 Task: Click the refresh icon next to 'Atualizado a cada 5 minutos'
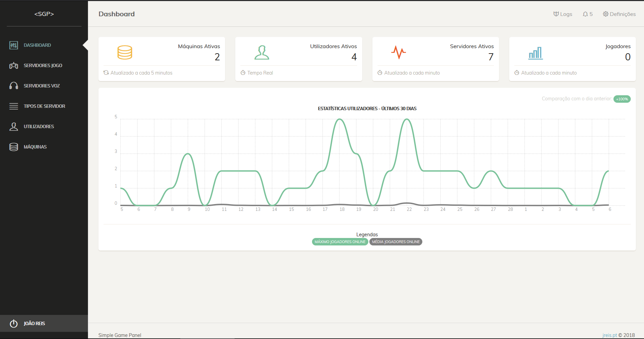106,73
